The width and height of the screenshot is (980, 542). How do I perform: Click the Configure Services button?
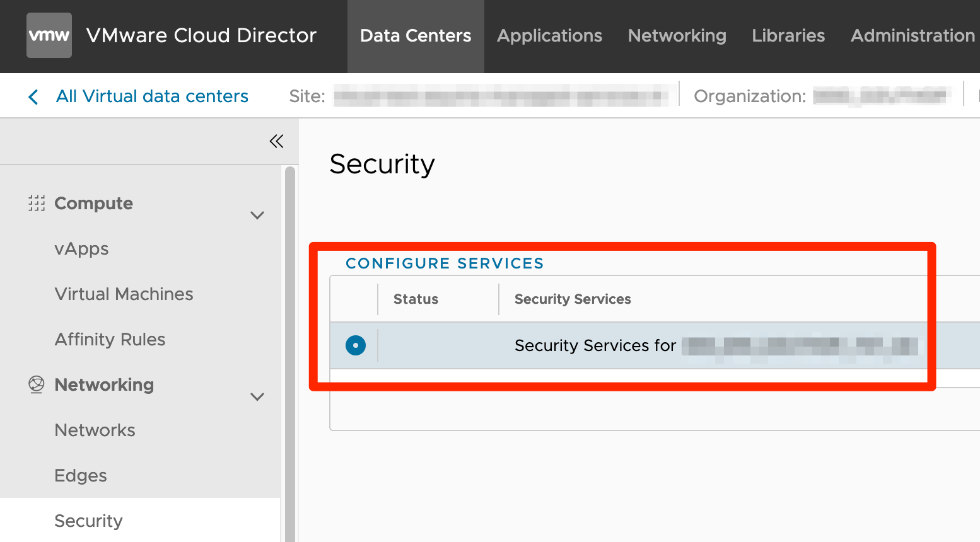click(445, 263)
